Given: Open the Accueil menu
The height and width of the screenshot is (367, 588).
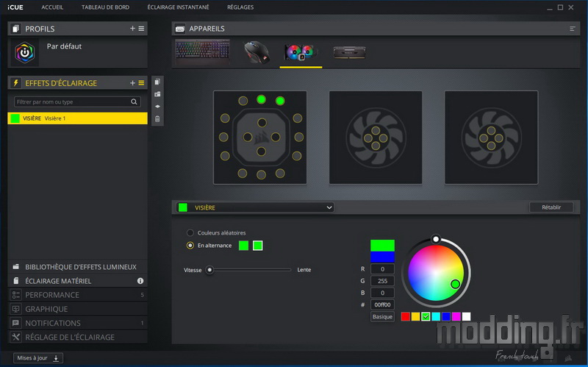Looking at the screenshot, I should (x=52, y=7).
